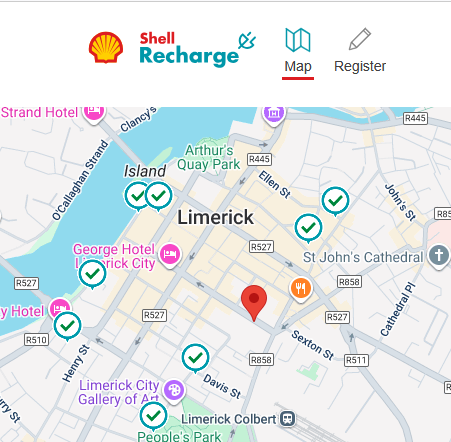This screenshot has height=442, width=451.
Task: Click the Limerick Colbert train station icon
Action: coord(287,418)
